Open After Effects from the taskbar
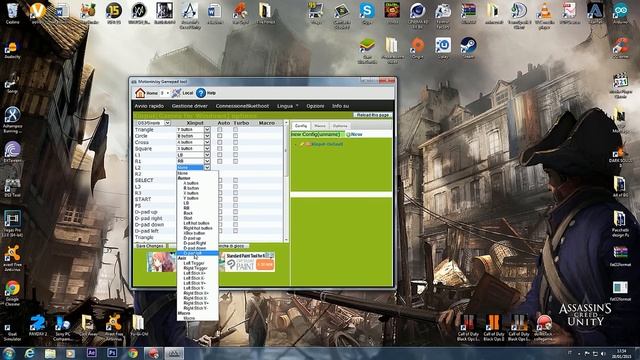The height and width of the screenshot is (360, 640). [x=91, y=353]
